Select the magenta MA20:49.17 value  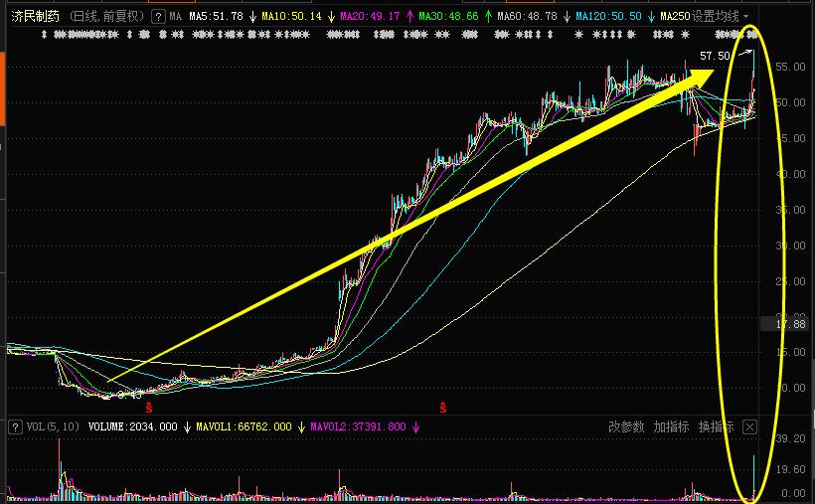[370, 17]
